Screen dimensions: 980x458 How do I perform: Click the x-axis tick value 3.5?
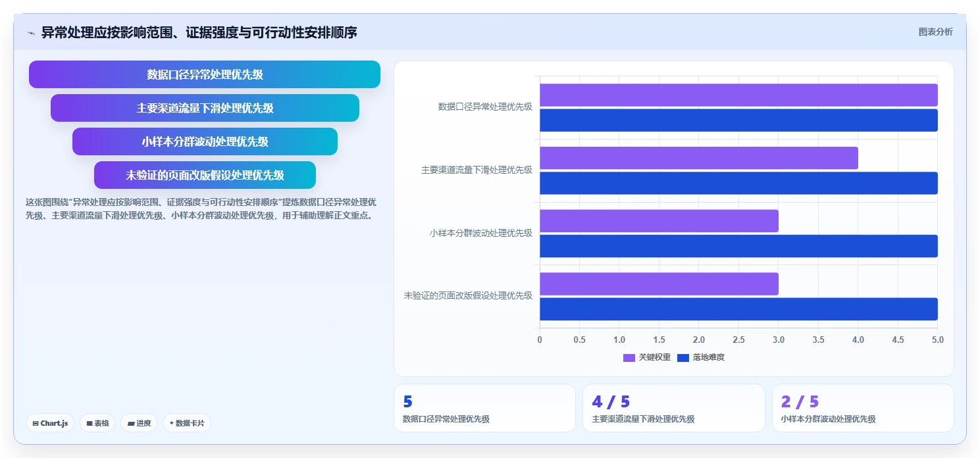tap(818, 340)
